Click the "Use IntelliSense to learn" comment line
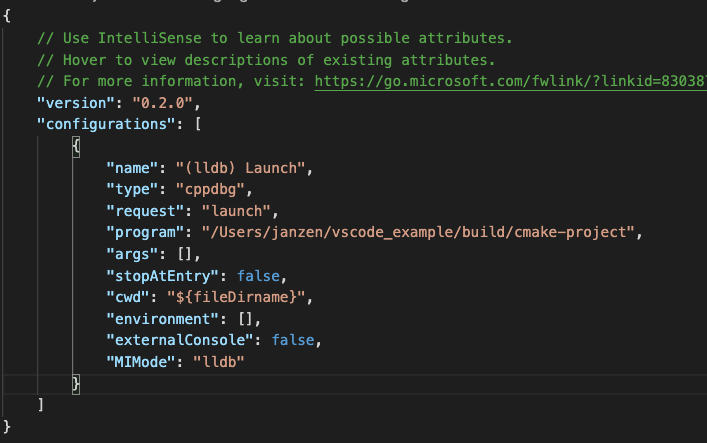707x443 pixels. click(x=275, y=38)
